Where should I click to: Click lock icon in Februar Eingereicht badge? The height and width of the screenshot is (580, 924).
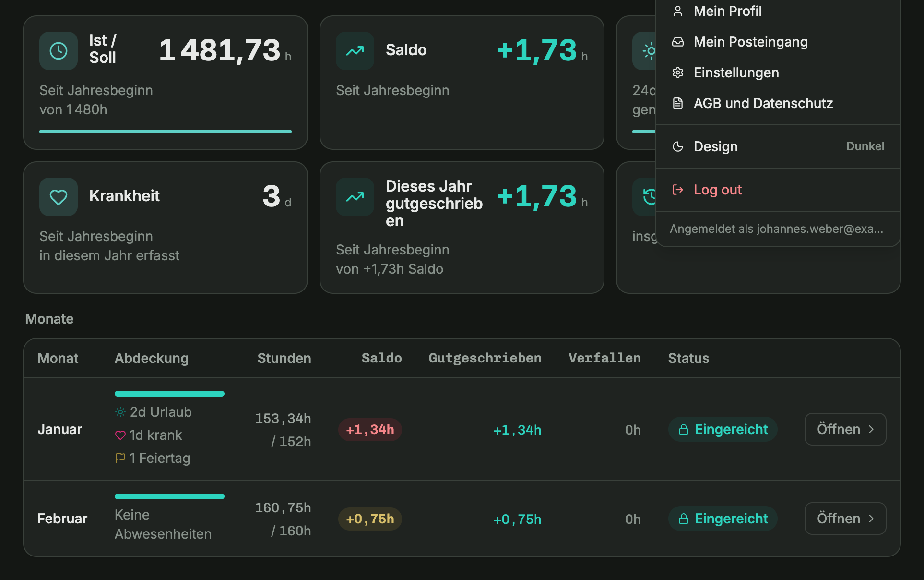684,519
